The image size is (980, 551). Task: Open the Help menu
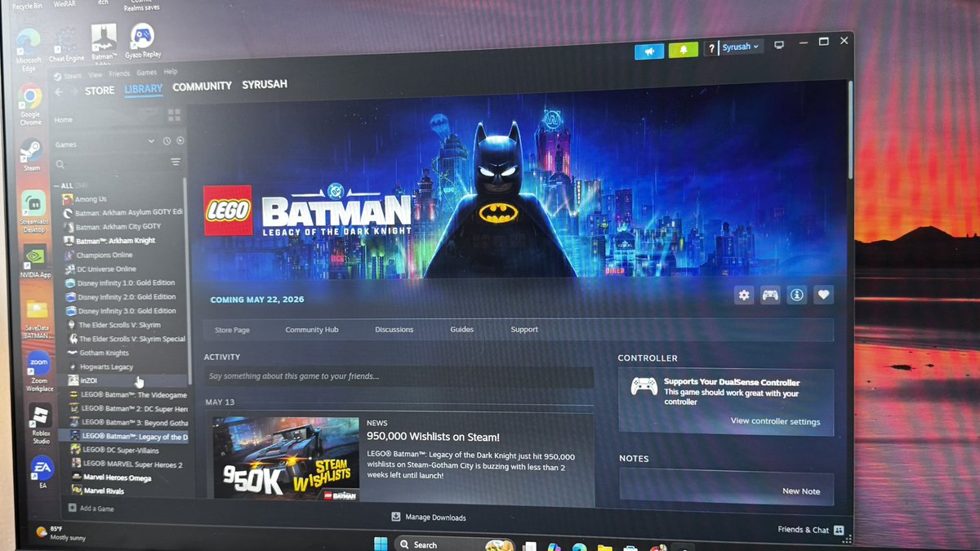(x=170, y=73)
